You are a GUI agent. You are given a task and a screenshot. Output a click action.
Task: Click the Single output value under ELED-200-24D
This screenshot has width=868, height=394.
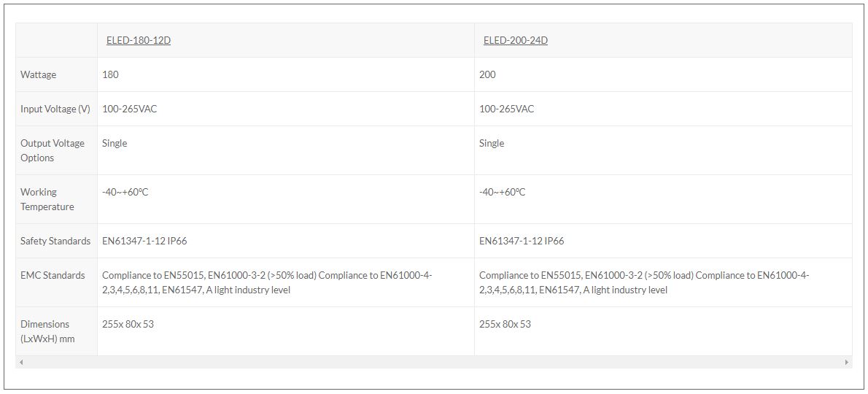[492, 143]
